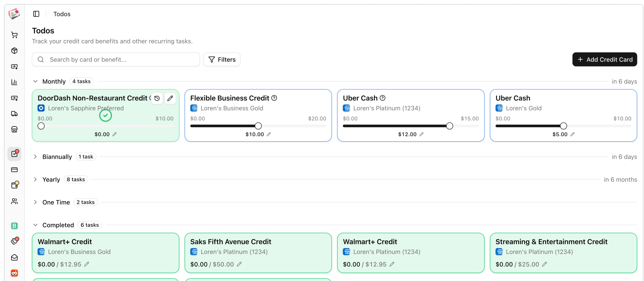The width and height of the screenshot is (644, 281).
Task: Collapse the Monthly section chevron
Action: (36, 81)
